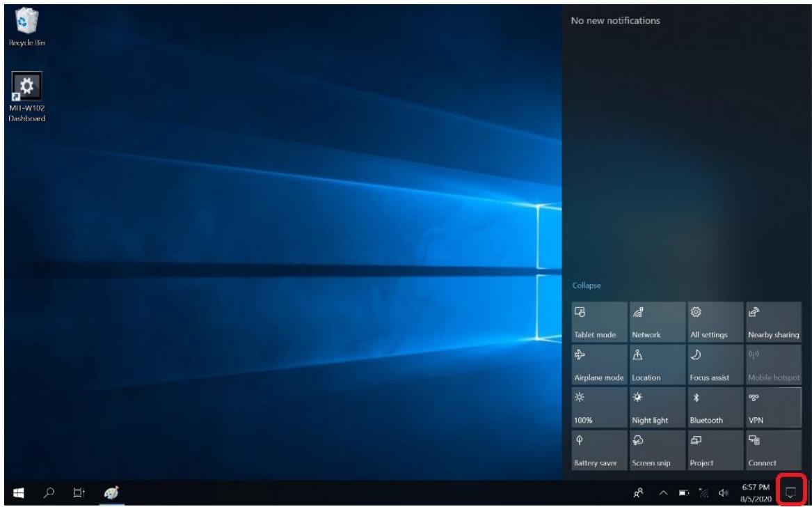Launch the paint palette app on the taskbar
Image resolution: width=812 pixels, height=507 pixels.
111,492
